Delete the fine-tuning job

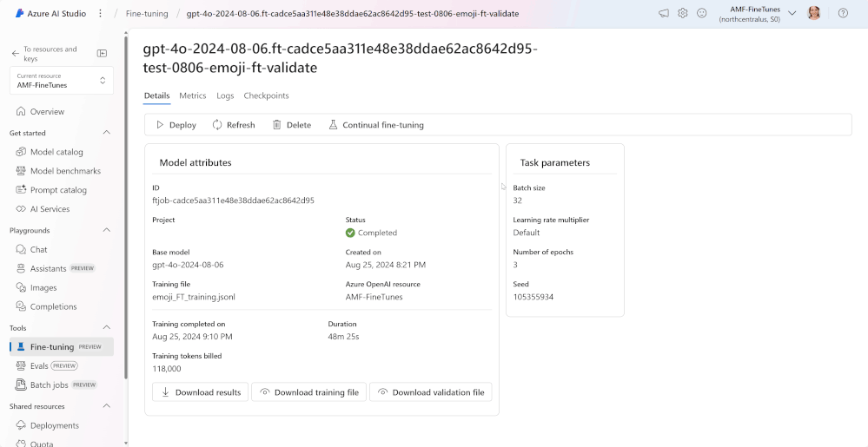pos(292,125)
